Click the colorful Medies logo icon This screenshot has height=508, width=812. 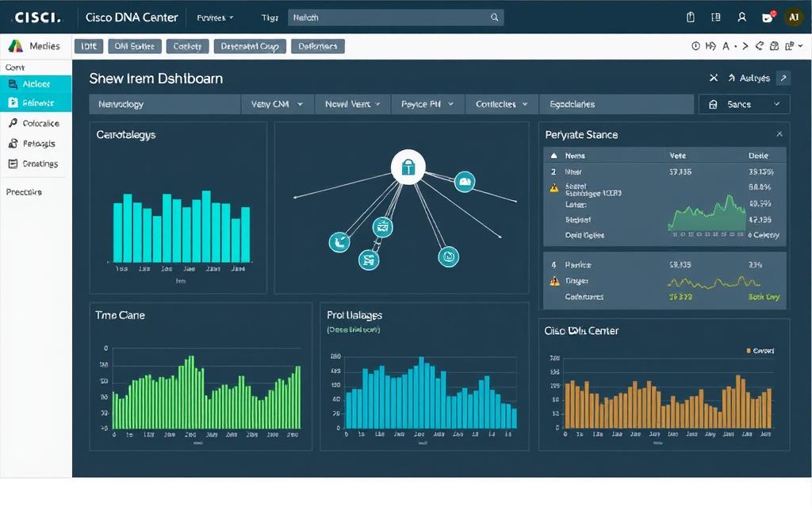[x=16, y=46]
